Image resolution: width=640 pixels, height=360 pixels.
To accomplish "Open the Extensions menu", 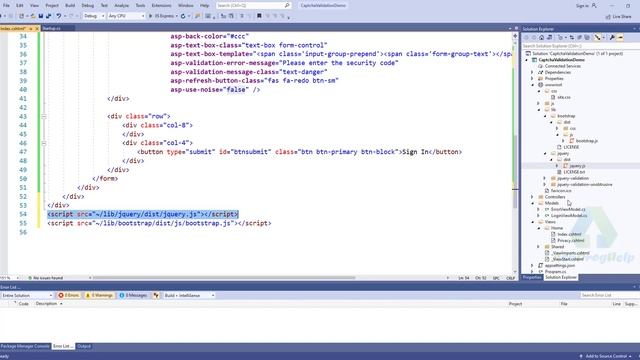I will [x=161, y=5].
